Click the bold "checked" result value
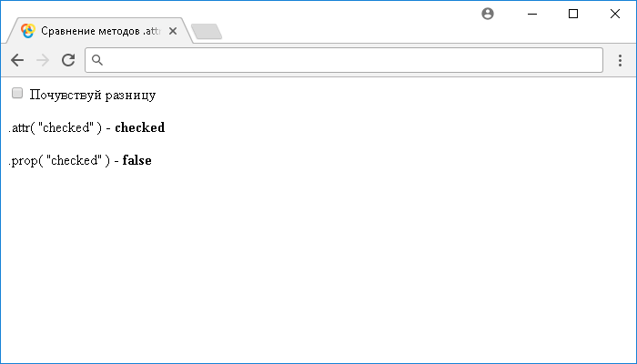Screen dimensions: 637x364 coord(139,127)
